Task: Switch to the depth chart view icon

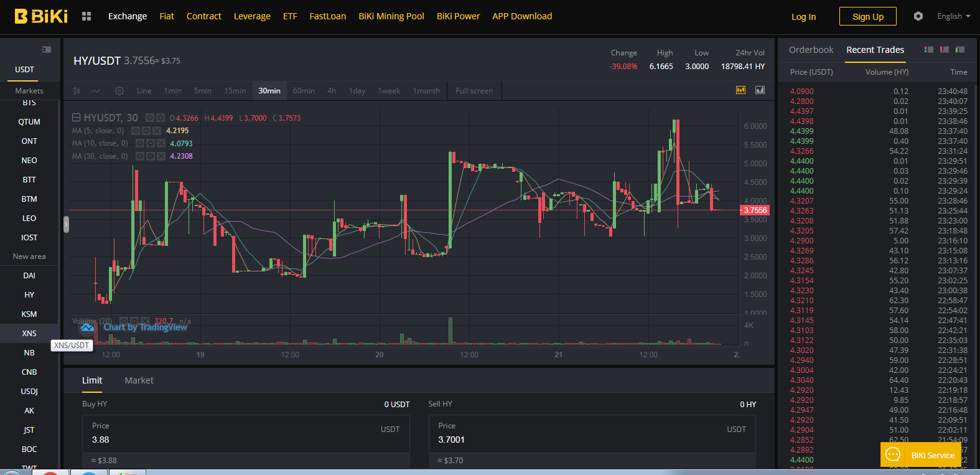Action: [x=760, y=90]
